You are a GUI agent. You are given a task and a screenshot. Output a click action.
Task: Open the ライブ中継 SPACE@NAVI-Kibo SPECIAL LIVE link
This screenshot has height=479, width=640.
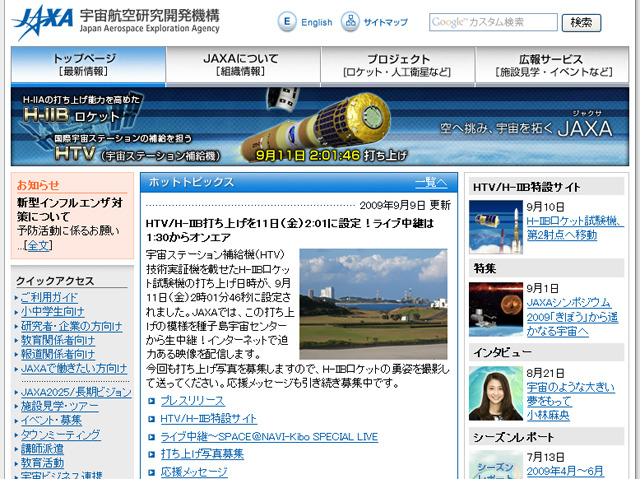pos(269,437)
